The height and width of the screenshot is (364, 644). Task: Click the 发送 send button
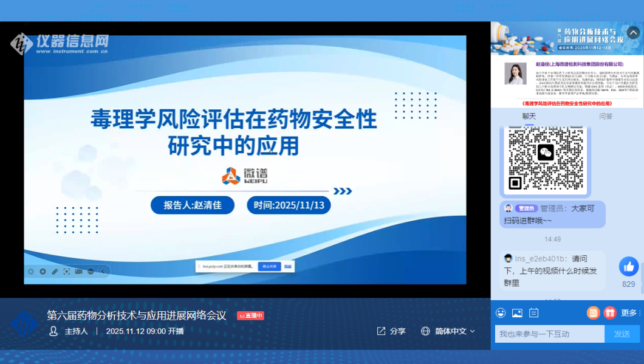click(622, 334)
